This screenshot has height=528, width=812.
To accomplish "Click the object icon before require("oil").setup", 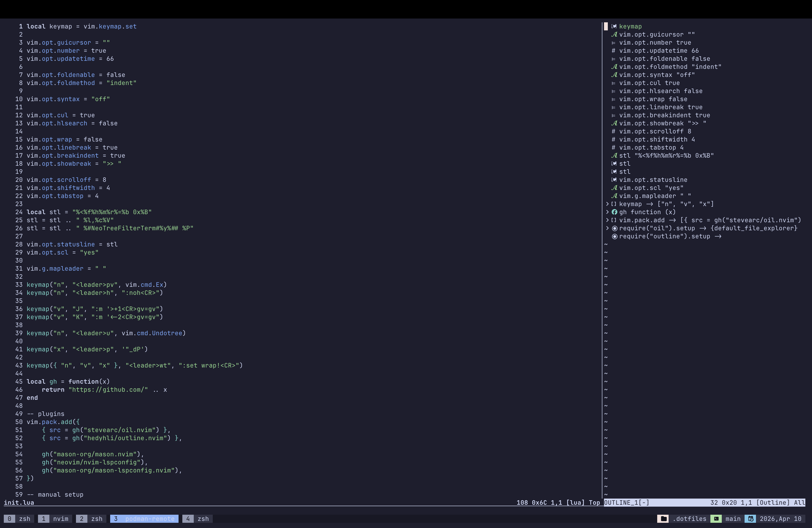I will 615,228.
